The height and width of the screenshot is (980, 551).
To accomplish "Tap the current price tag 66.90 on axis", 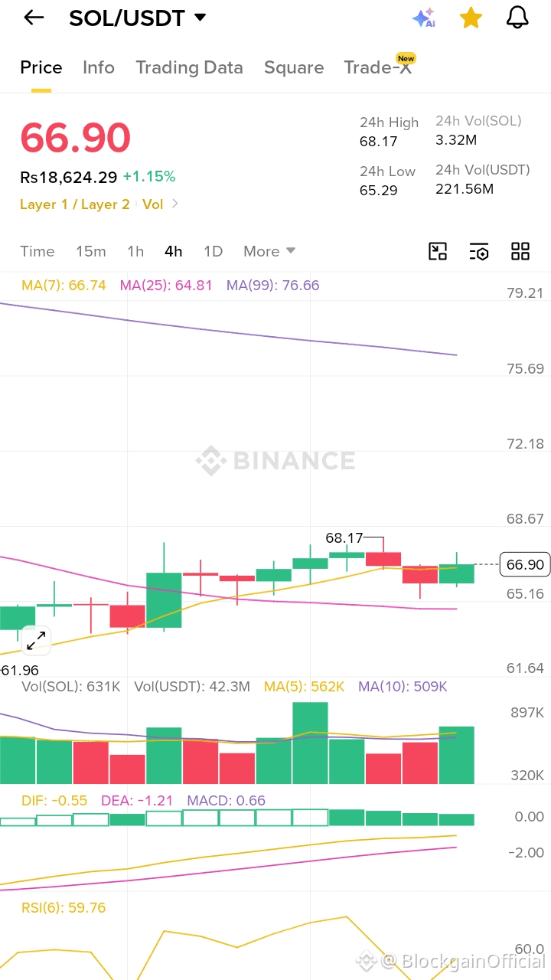I will click(525, 565).
